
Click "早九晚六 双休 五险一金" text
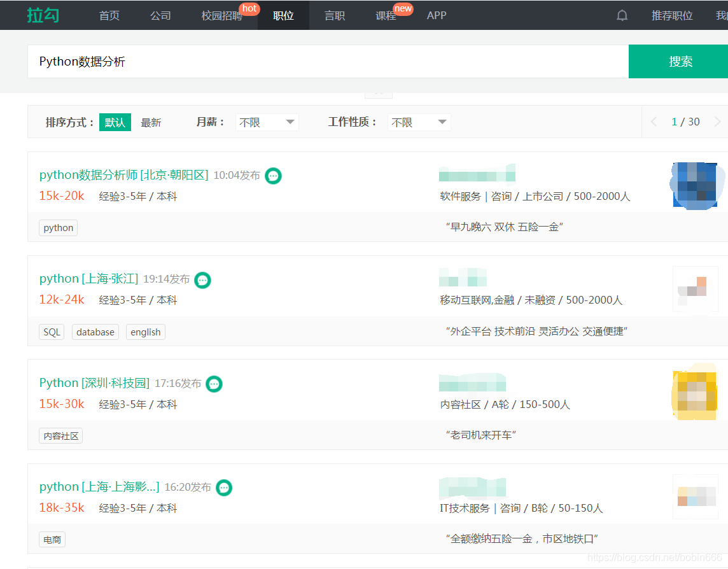[x=505, y=227]
